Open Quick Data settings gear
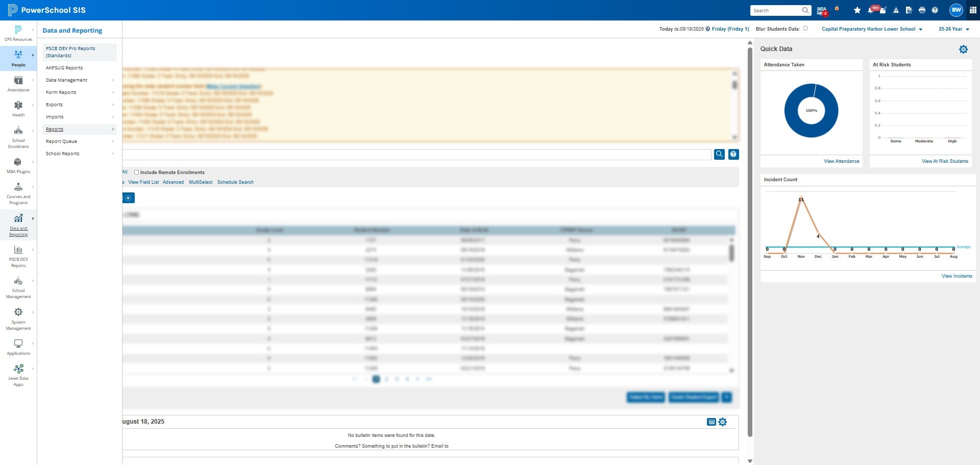This screenshot has width=980, height=465. pos(963,50)
